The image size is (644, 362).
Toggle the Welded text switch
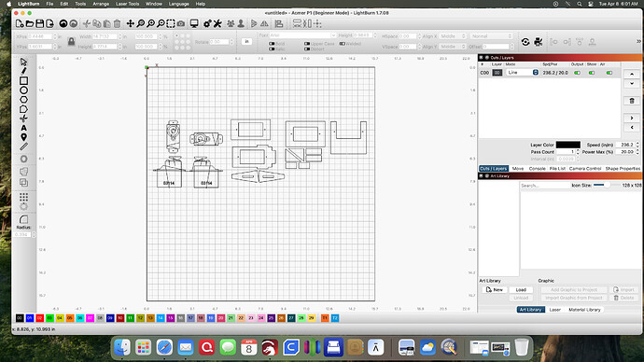tap(342, 44)
